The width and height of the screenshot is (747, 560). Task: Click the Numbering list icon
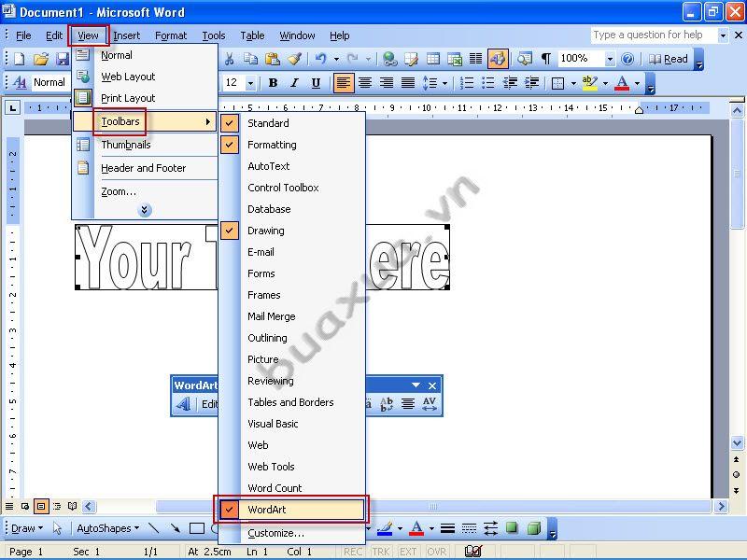466,83
